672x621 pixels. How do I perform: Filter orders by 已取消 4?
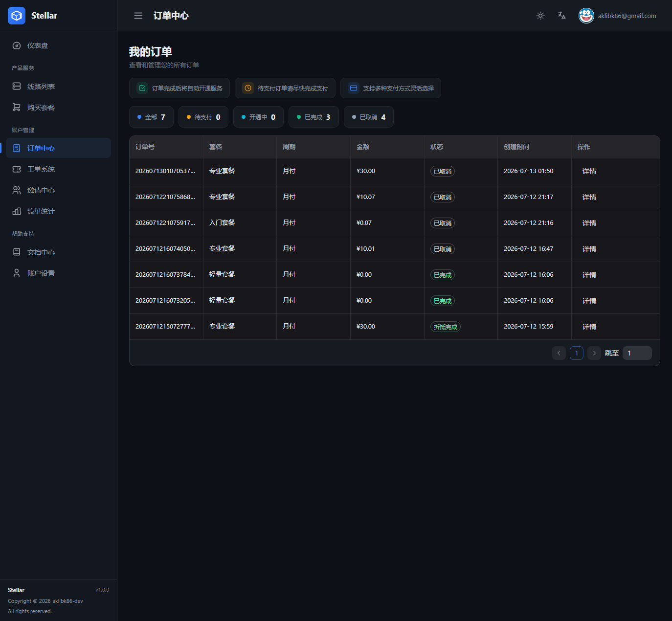(x=369, y=117)
